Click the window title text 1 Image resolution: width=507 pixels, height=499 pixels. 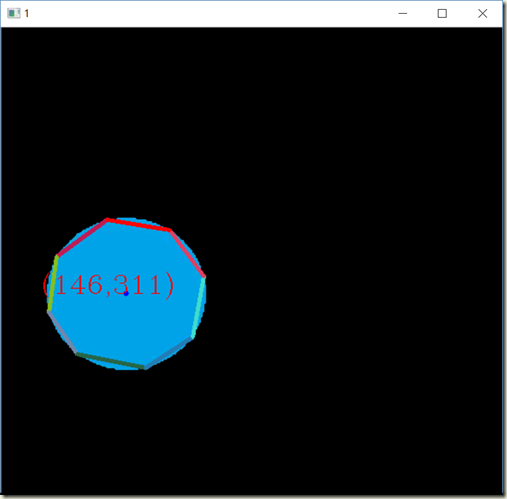click(27, 14)
